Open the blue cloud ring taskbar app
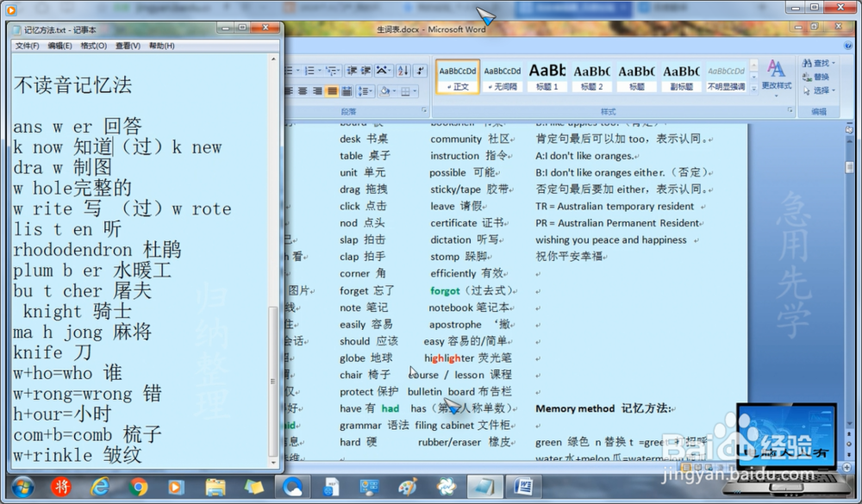This screenshot has height=504, width=862. point(292,487)
